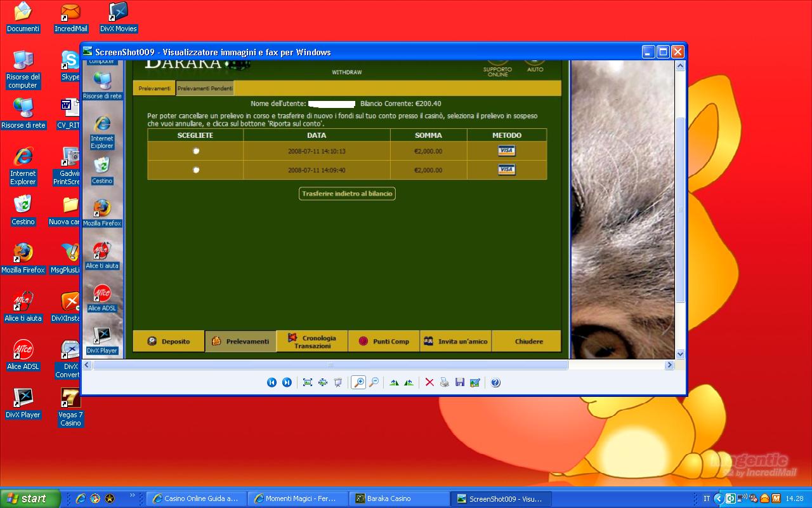Click Aiuto icon in Baraka header
The image size is (812, 508).
tap(535, 65)
